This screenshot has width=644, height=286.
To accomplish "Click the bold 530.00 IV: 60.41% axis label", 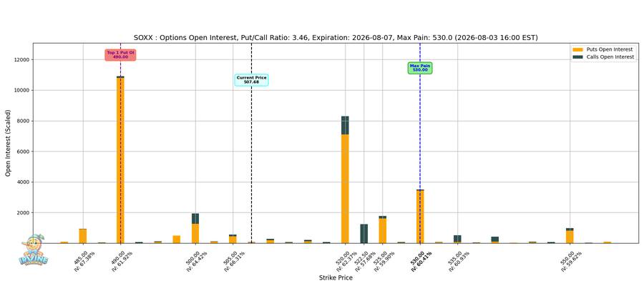I will coord(423,260).
